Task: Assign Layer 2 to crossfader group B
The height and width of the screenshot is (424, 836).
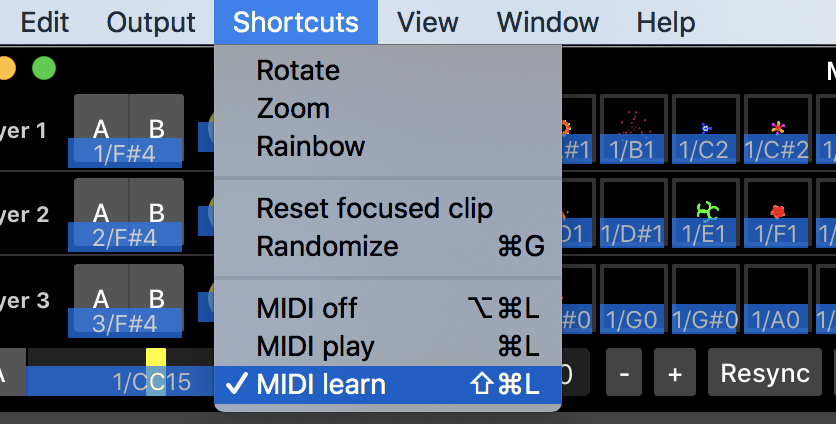Action: pyautogui.click(x=156, y=212)
